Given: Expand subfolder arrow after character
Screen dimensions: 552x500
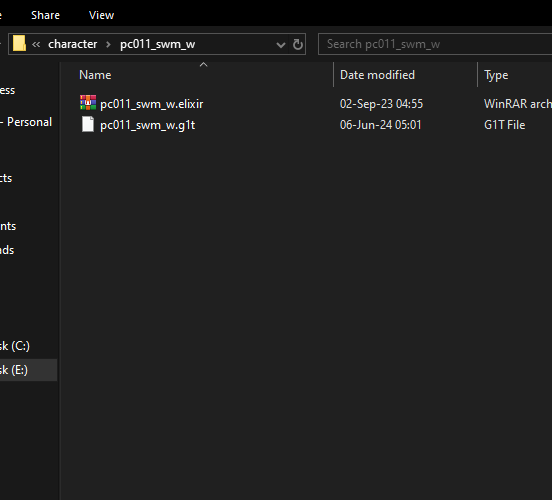Looking at the screenshot, I should [108, 44].
